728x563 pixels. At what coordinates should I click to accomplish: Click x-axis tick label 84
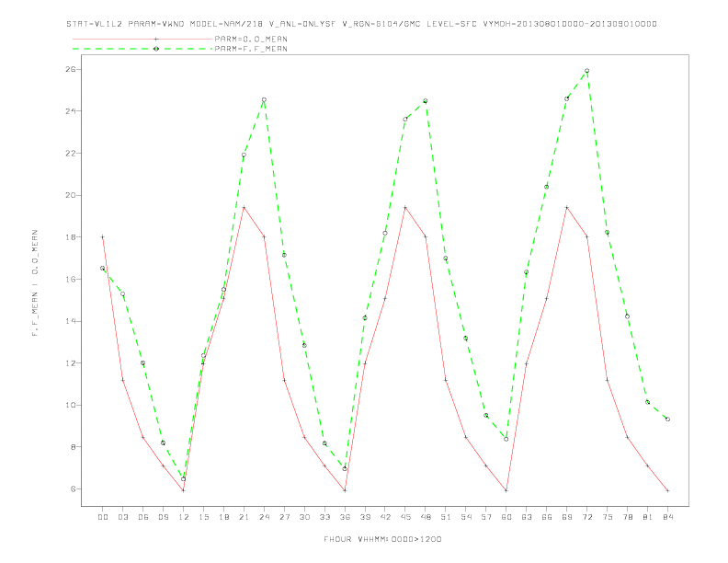click(667, 517)
